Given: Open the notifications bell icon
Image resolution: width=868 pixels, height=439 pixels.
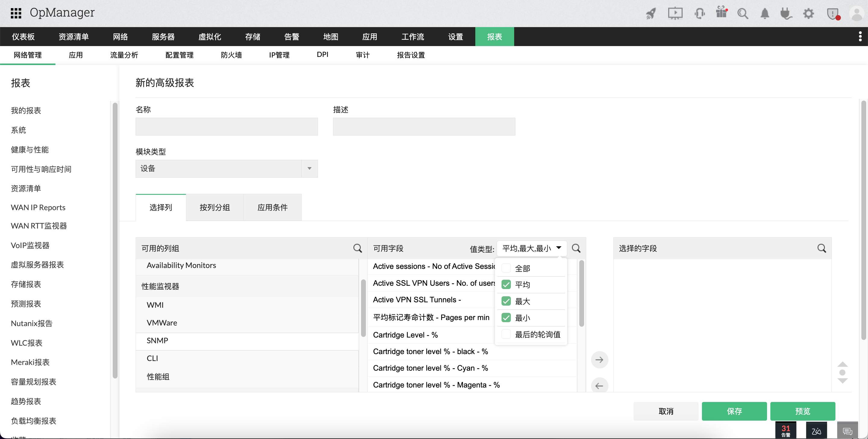Looking at the screenshot, I should click(764, 14).
